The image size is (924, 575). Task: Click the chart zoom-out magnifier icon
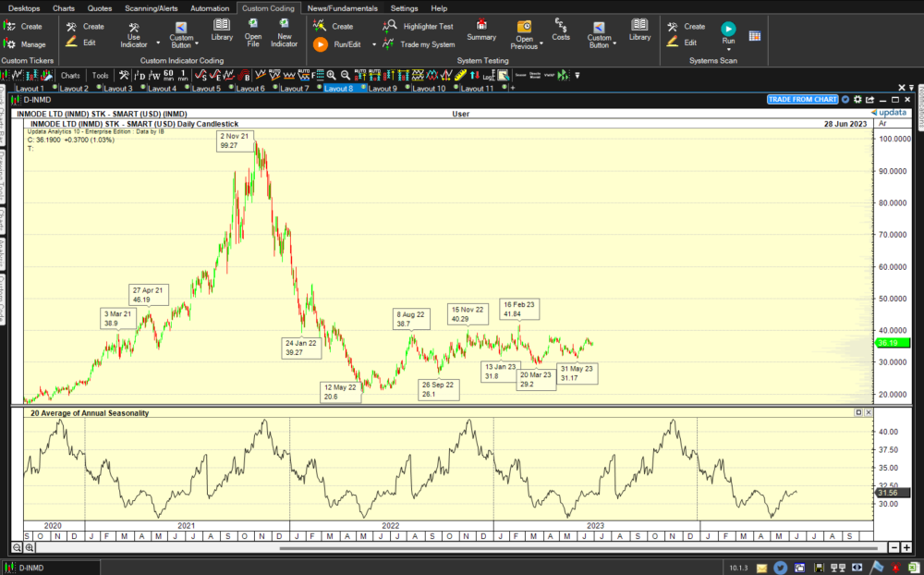pyautogui.click(x=18, y=548)
